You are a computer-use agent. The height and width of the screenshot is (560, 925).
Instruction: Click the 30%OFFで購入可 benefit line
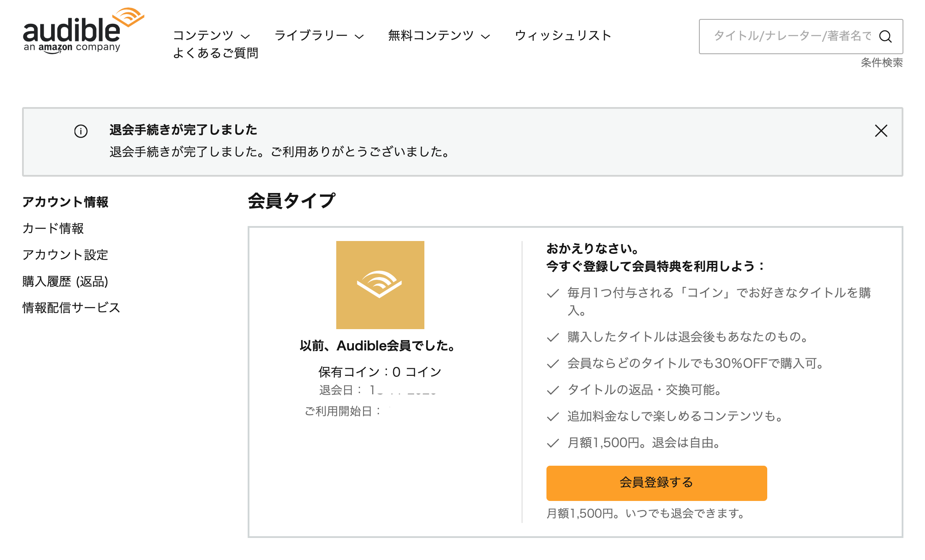click(x=696, y=363)
